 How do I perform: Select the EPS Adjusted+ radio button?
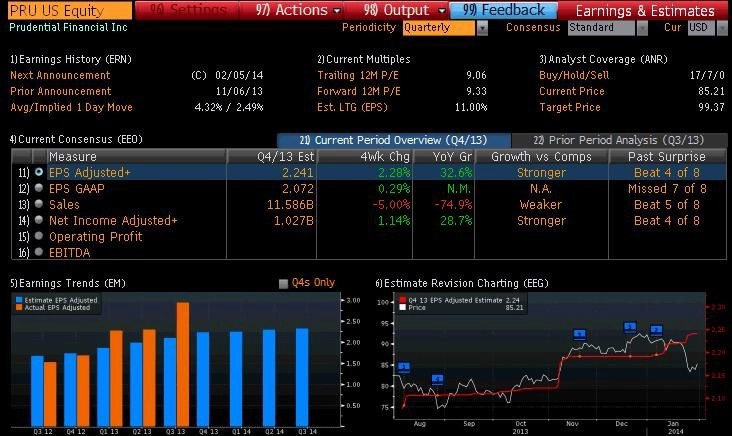coord(39,172)
